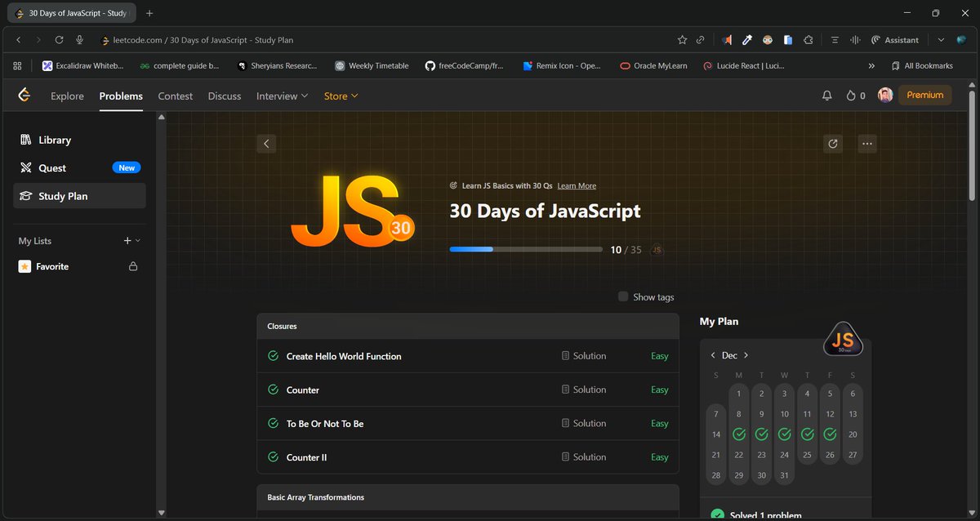This screenshot has width=980, height=521.
Task: Open a new browser tab
Action: tap(149, 13)
